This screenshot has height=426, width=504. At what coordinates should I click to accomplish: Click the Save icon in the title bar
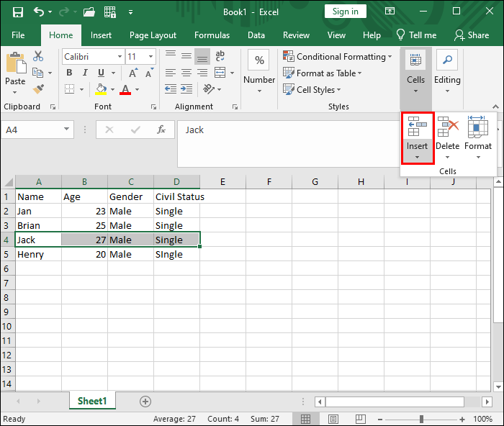tap(17, 12)
